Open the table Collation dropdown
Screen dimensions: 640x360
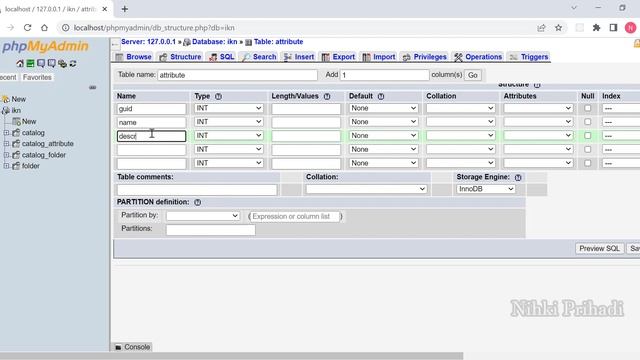click(366, 189)
